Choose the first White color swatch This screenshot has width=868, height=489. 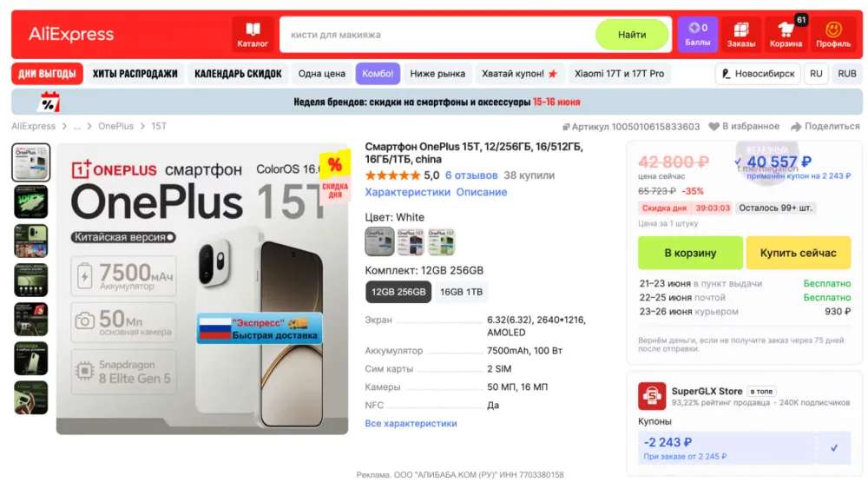coord(379,241)
